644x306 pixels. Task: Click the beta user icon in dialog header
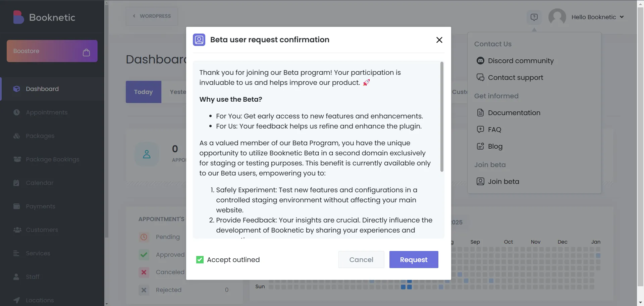tap(199, 40)
